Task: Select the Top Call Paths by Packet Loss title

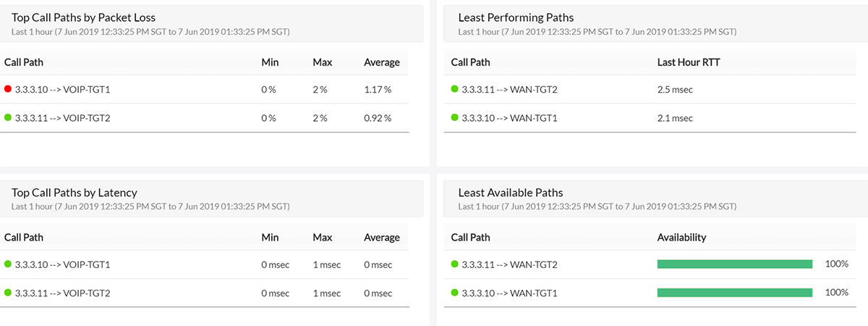Action: (83, 17)
